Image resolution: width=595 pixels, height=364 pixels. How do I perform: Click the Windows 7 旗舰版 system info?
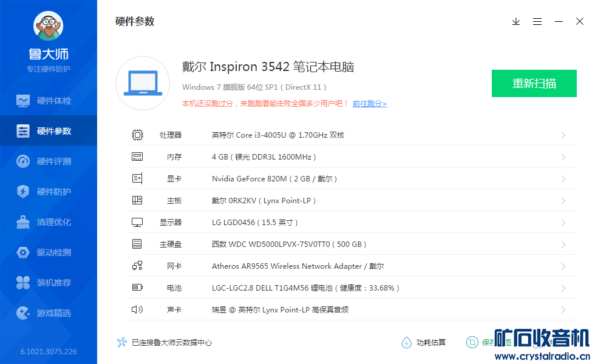coord(254,87)
